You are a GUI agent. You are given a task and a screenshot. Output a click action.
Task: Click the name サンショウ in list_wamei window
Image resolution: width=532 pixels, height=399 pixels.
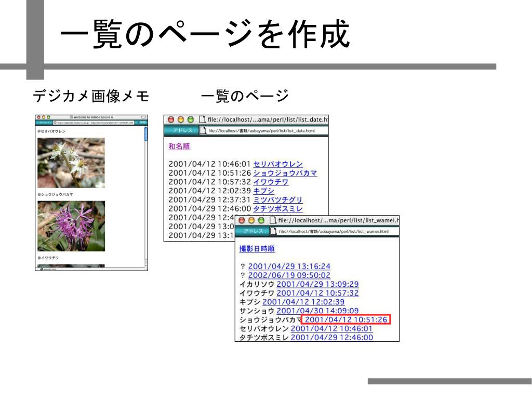257,311
